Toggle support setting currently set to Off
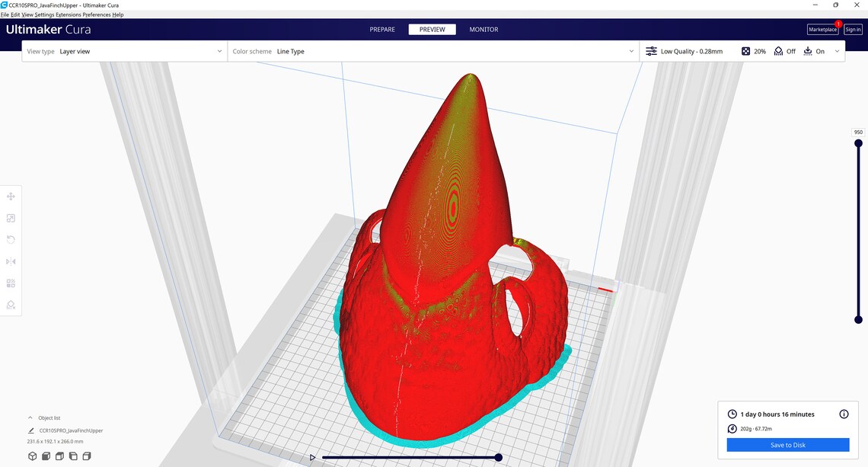868x467 pixels. click(785, 51)
